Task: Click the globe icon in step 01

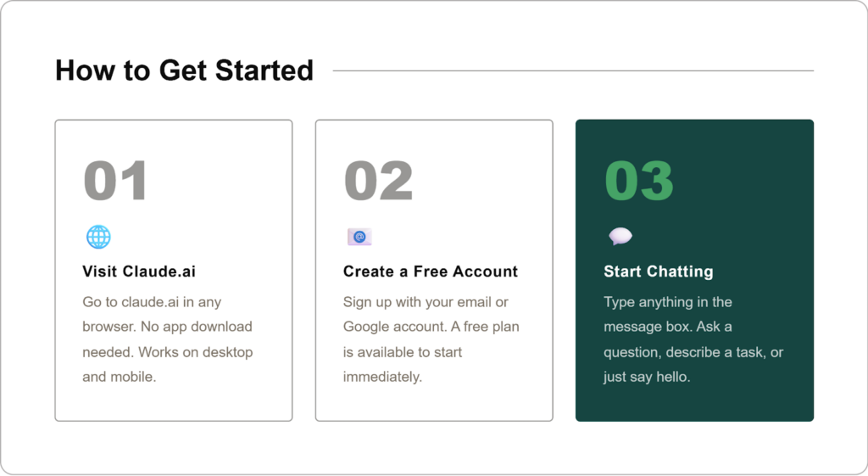Action: 98,237
